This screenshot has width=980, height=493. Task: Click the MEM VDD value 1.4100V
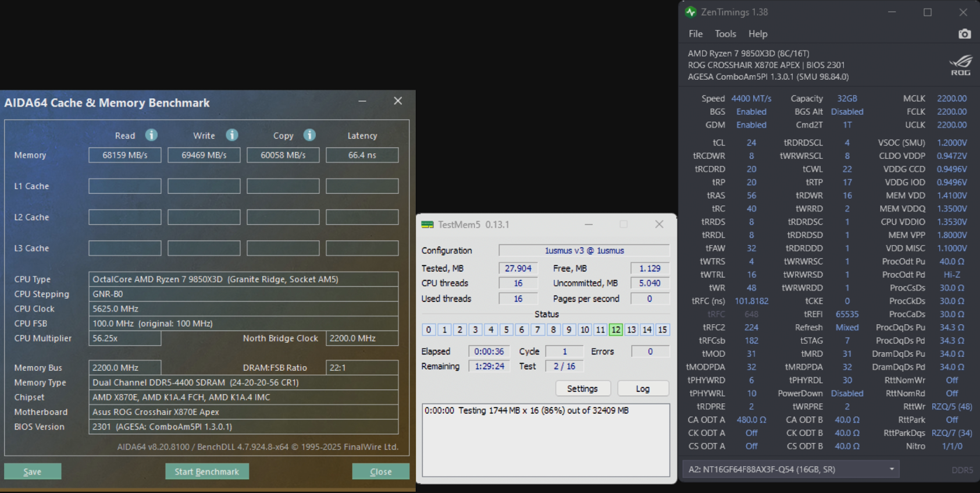click(952, 196)
